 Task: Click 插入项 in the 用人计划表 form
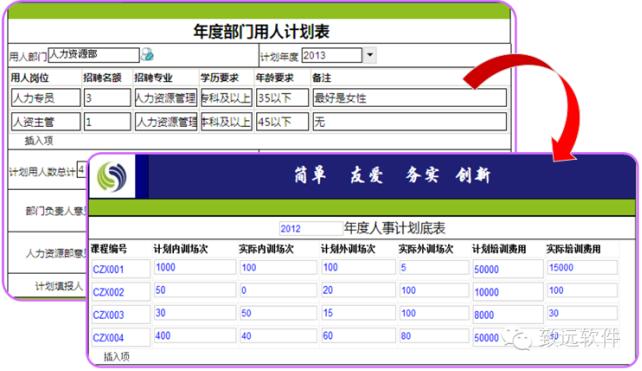pyautogui.click(x=38, y=141)
